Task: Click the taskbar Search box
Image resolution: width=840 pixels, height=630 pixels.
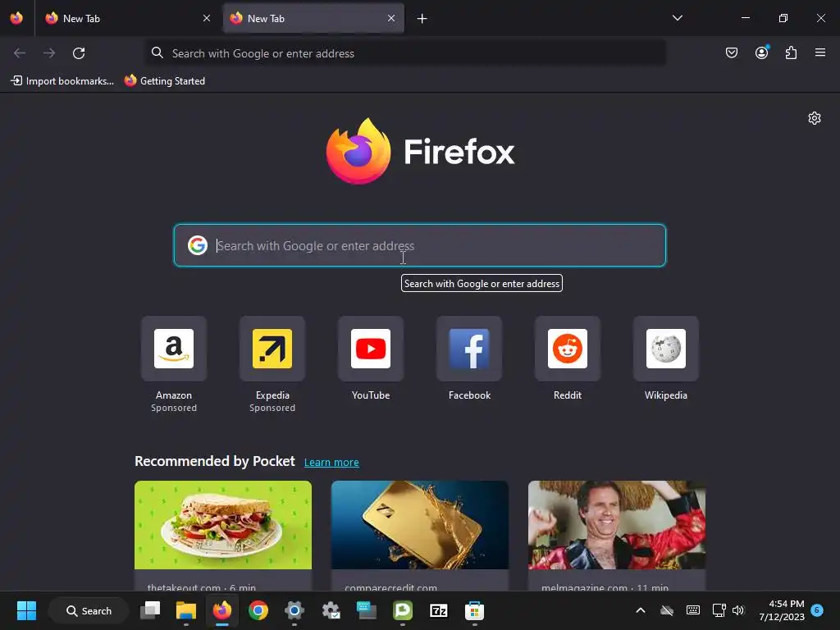Action: point(89,610)
